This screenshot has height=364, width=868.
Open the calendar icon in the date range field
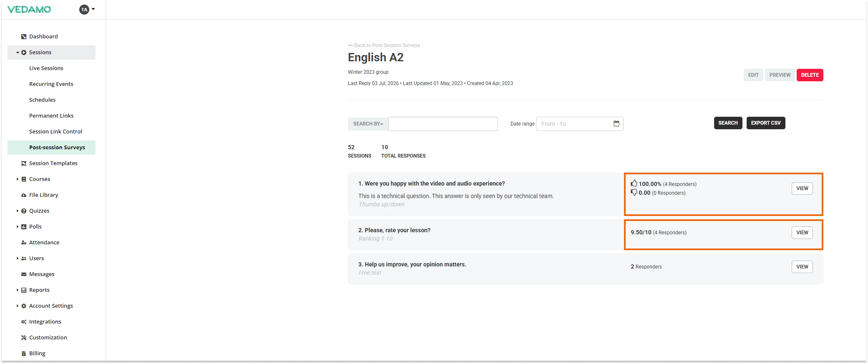pyautogui.click(x=616, y=123)
